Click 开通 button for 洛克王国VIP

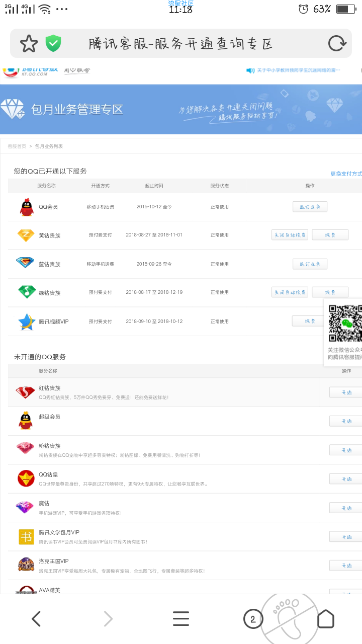click(346, 566)
